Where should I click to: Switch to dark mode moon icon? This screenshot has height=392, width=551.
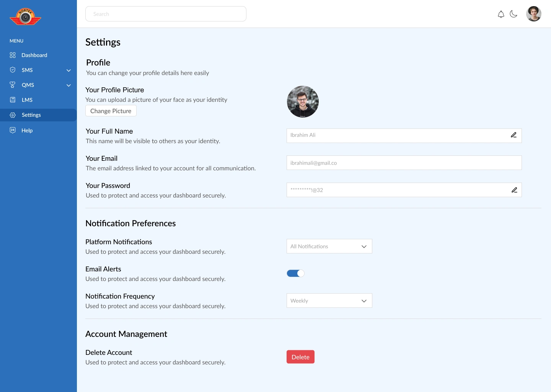tap(514, 14)
